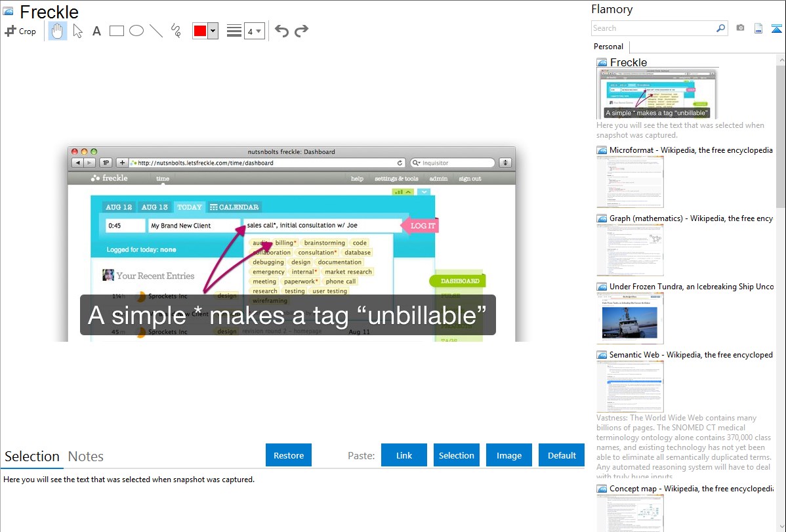Switch to the Notes tab
786x532 pixels.
[86, 457]
